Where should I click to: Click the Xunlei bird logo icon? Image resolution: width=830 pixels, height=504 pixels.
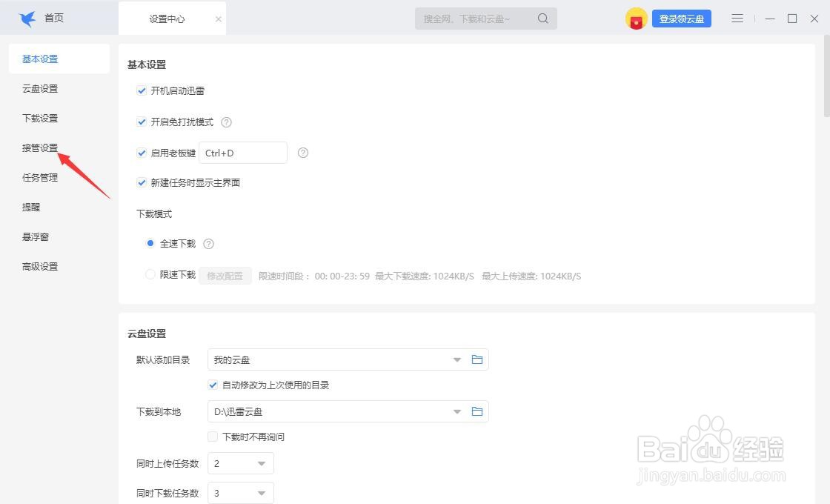(27, 19)
